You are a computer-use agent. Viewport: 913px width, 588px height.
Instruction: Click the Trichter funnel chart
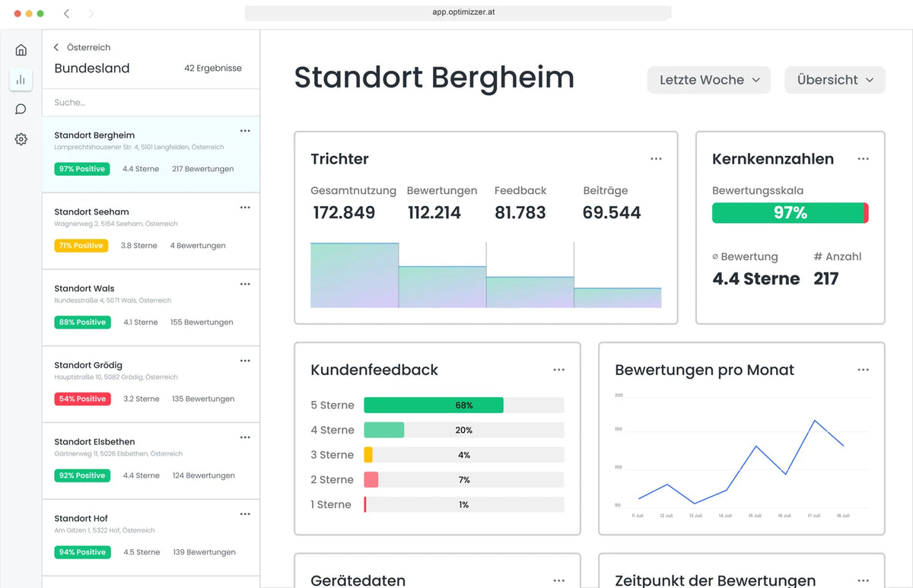pos(486,275)
